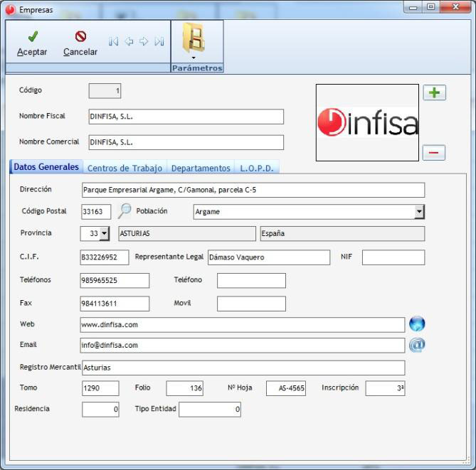
Task: Click the Fax field 984113611
Action: [x=115, y=304]
